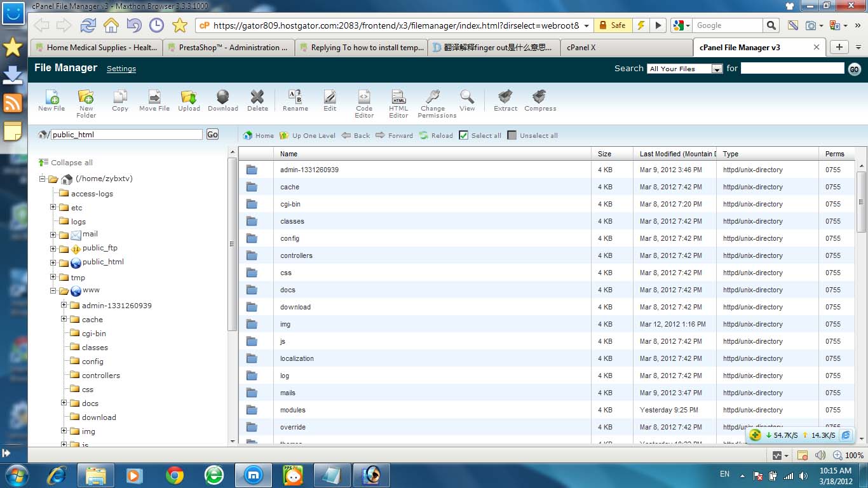Open the Move File tool

click(154, 100)
